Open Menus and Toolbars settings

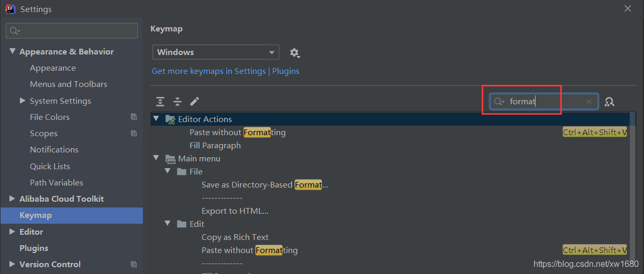point(69,84)
